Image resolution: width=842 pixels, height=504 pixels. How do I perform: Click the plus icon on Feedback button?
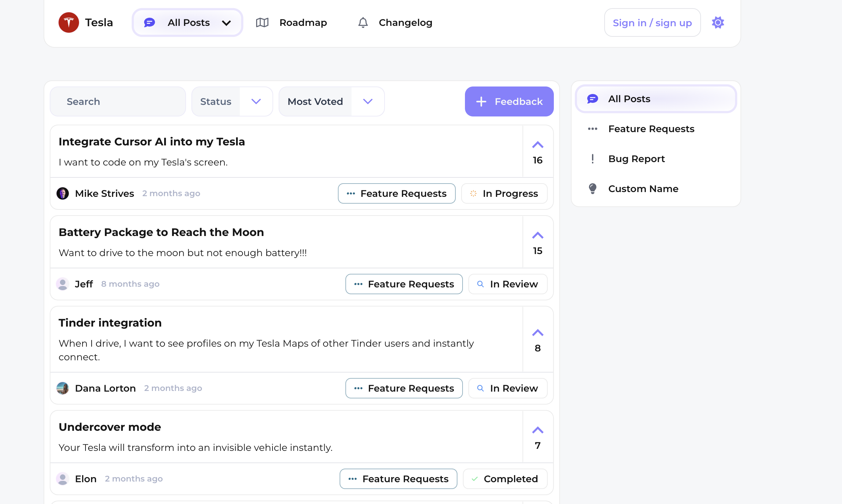pos(481,101)
